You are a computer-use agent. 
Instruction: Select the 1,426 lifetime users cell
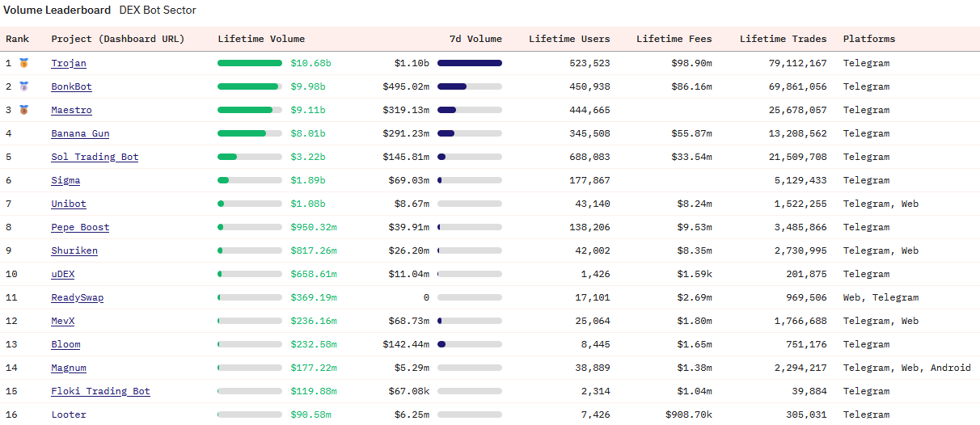595,274
